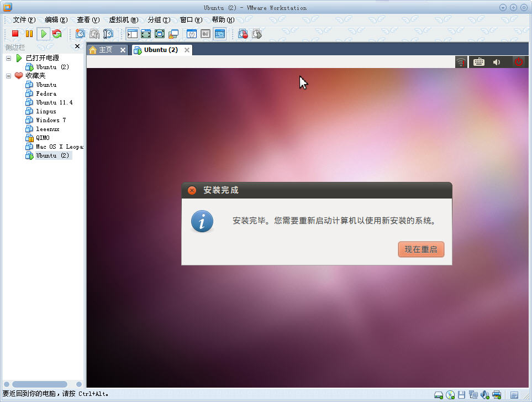Click the Record movie icon
The height and width of the screenshot is (402, 532).
(x=243, y=34)
